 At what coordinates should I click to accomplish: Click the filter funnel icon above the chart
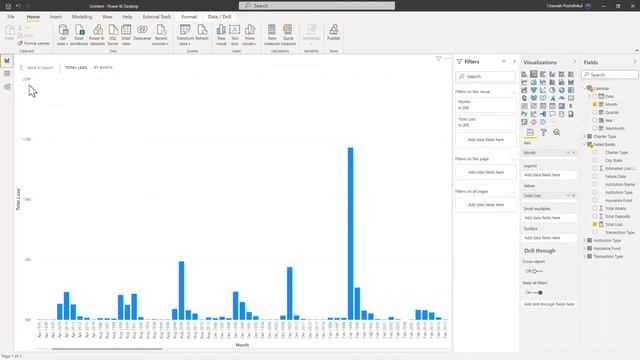point(438,59)
